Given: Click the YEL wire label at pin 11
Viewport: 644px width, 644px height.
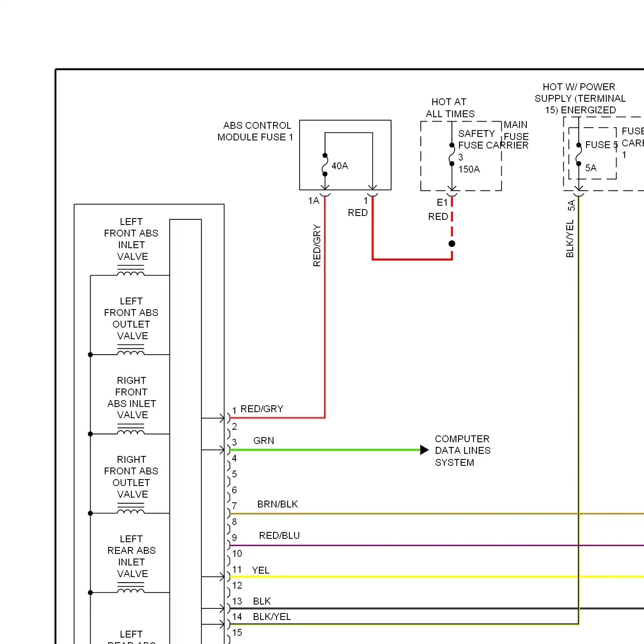Looking at the screenshot, I should [x=261, y=570].
